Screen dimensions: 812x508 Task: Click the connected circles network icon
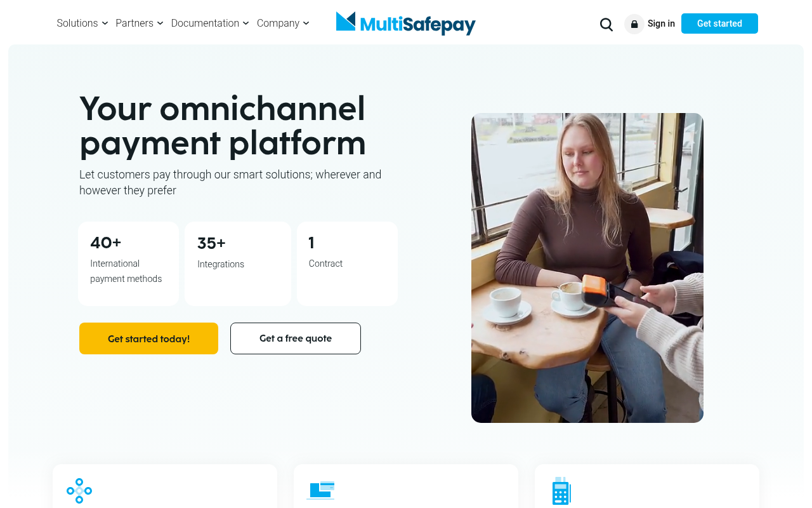click(79, 491)
